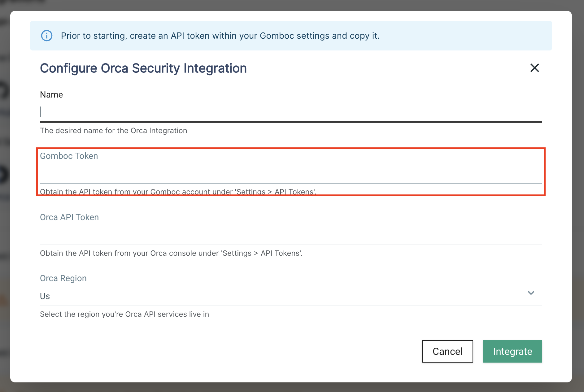Open the Orca Region dropdown
The height and width of the screenshot is (392, 584).
(x=291, y=296)
